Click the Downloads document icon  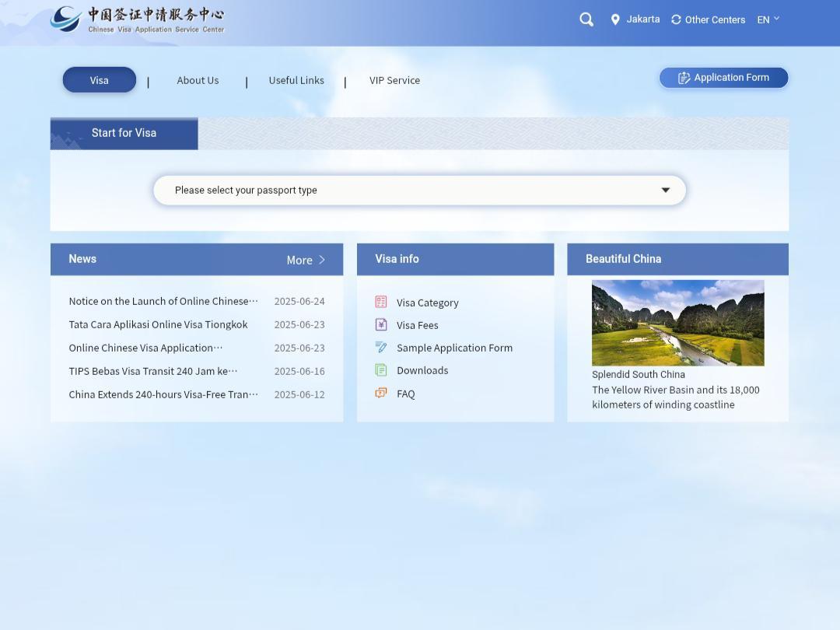(x=381, y=370)
